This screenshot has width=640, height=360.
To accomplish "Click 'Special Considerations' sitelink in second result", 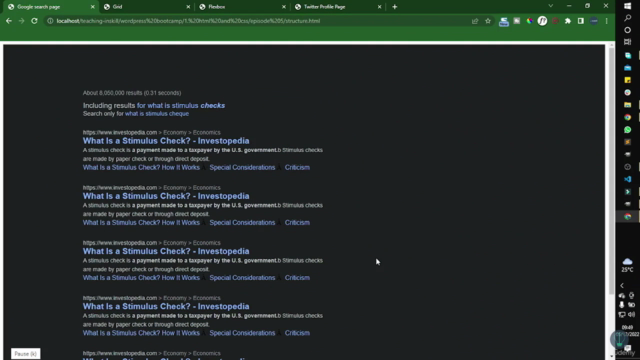I will (x=242, y=222).
